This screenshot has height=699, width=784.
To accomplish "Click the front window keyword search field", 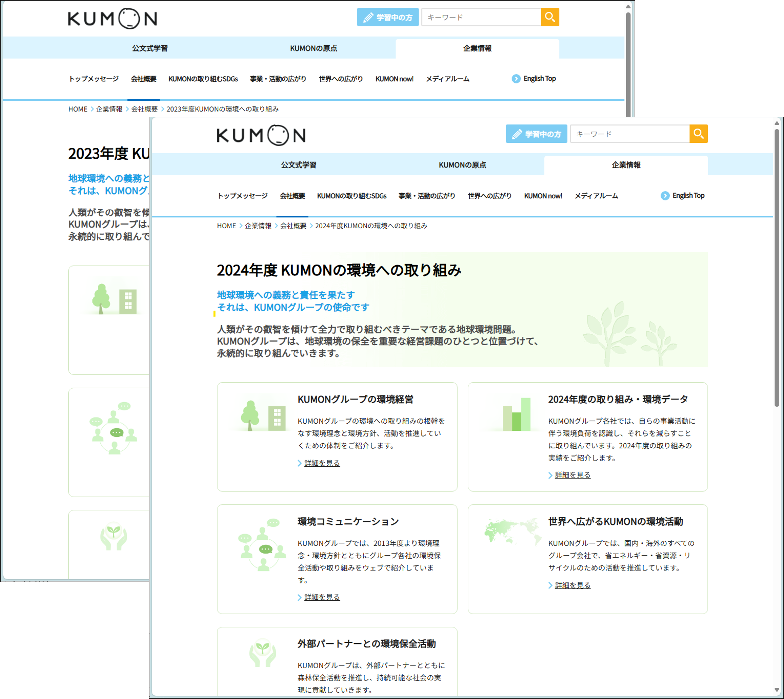I will (x=630, y=134).
